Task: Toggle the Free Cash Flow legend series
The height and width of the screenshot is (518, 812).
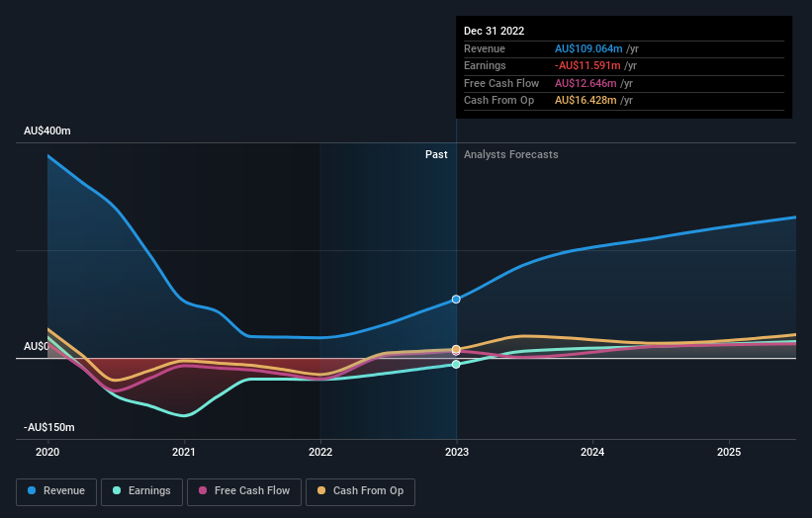Action: coord(244,491)
